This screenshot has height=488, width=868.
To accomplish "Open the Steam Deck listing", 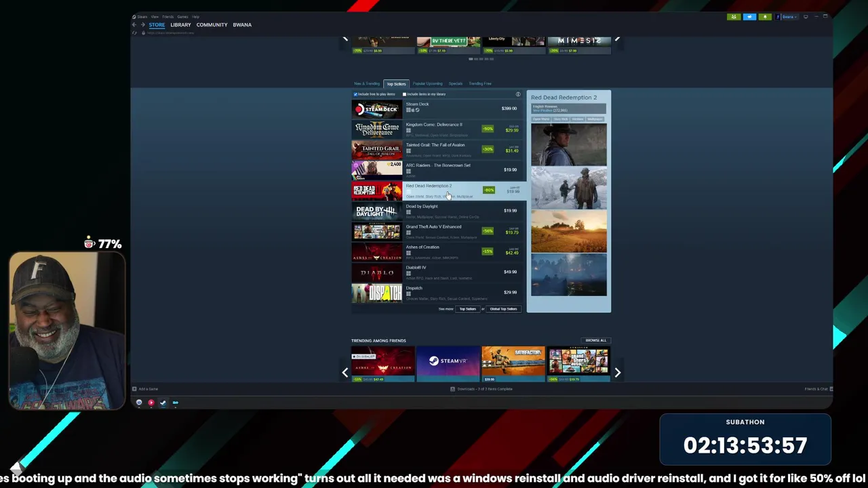I will [x=436, y=108].
